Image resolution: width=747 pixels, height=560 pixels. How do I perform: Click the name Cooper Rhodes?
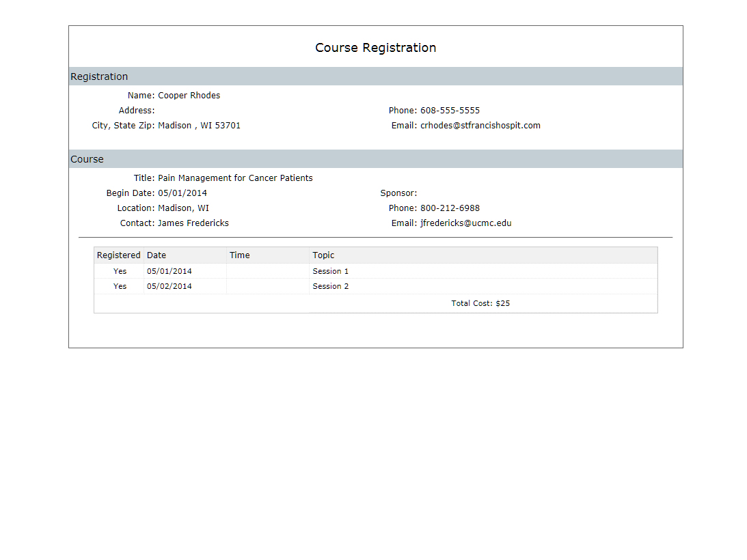click(x=189, y=96)
